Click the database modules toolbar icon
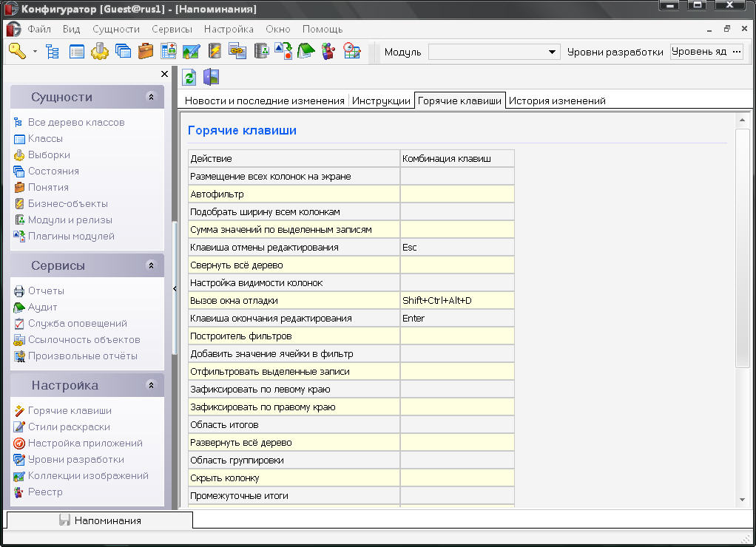This screenshot has width=756, height=547. (x=261, y=51)
